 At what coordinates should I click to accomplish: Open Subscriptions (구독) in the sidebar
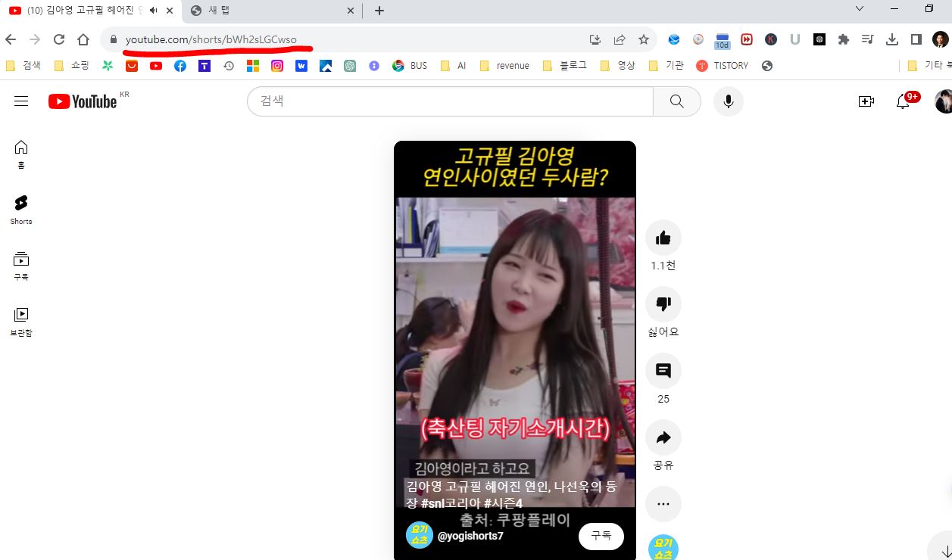pyautogui.click(x=21, y=266)
